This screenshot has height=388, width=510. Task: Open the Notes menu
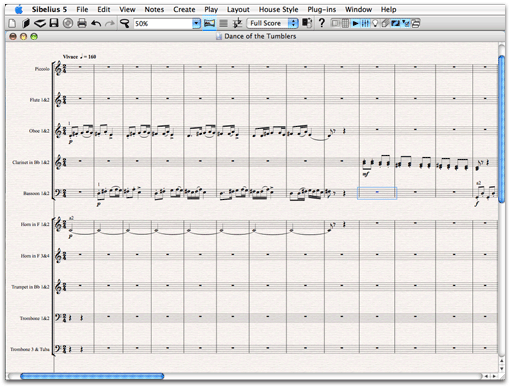click(154, 9)
